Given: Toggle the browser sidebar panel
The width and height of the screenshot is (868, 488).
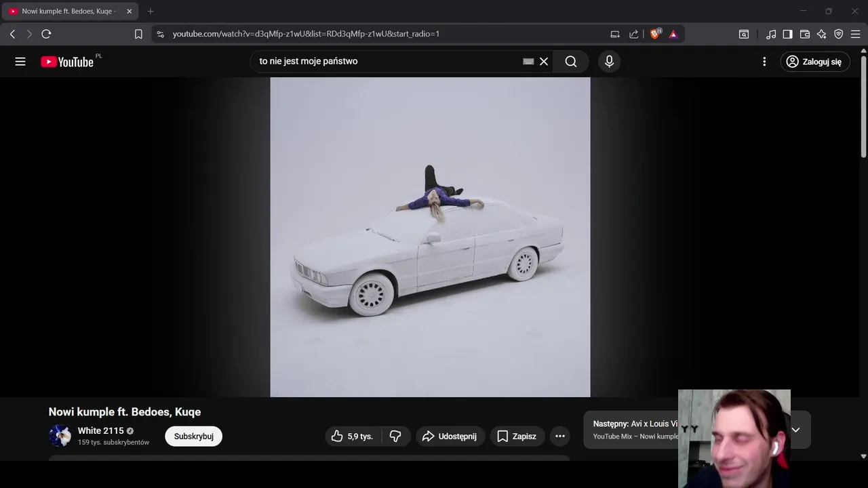Looking at the screenshot, I should [788, 34].
